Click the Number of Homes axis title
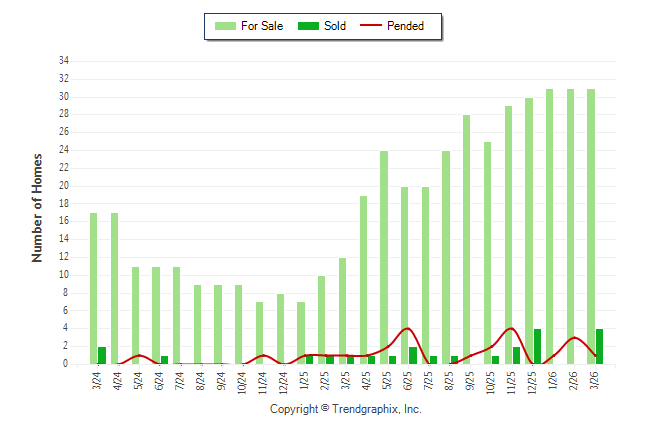The width and height of the screenshot is (646, 434). 38,208
